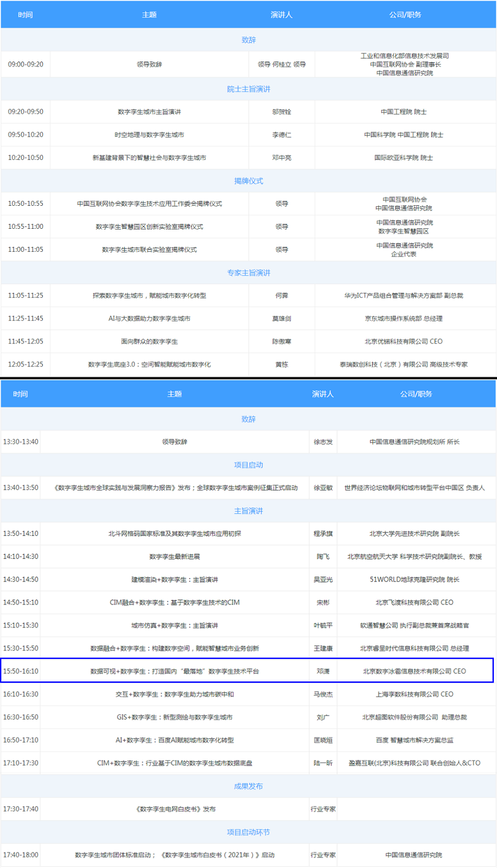The height and width of the screenshot is (868, 497).
Task: Click speaker name '宋彬'
Action: 323,603
